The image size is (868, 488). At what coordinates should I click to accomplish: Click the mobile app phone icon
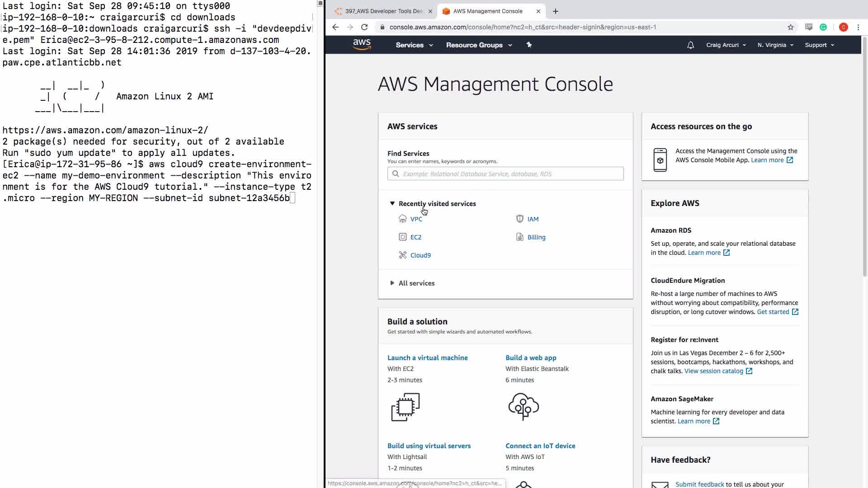(660, 160)
